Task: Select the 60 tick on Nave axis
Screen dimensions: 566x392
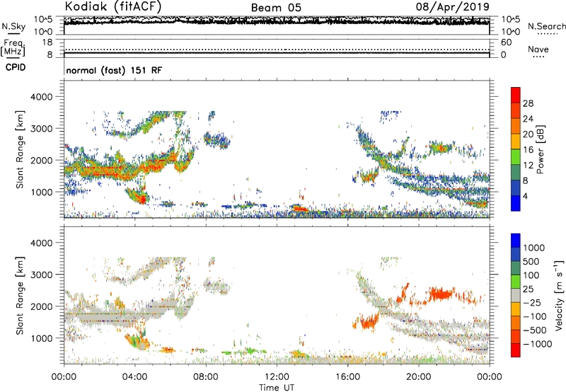Action: [x=506, y=42]
